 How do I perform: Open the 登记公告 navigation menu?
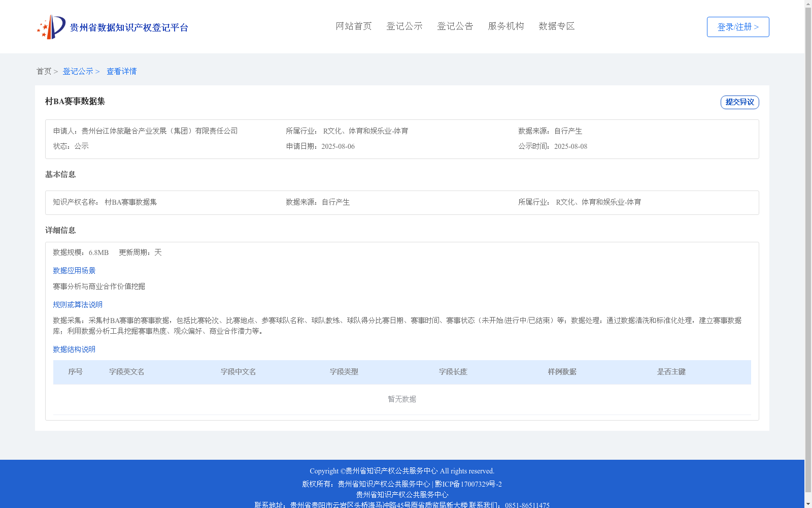455,26
